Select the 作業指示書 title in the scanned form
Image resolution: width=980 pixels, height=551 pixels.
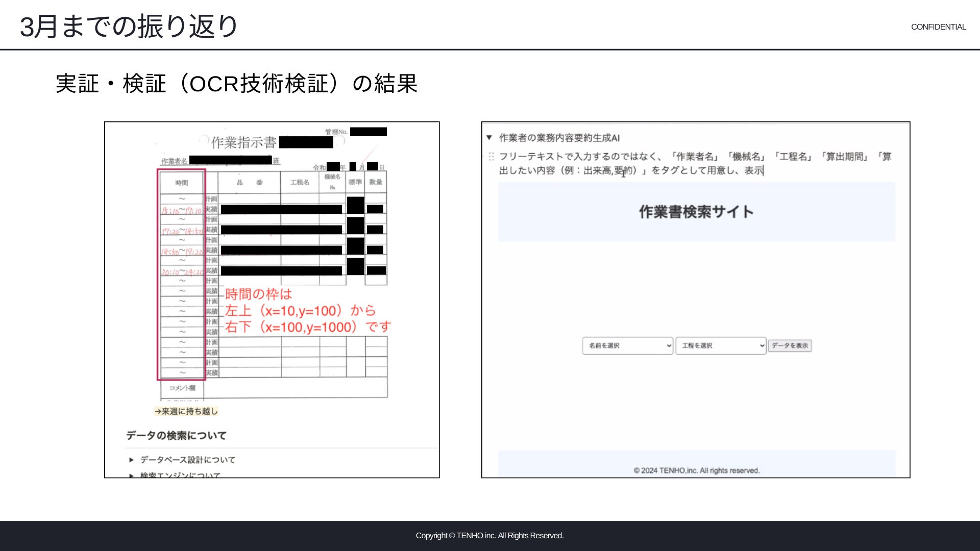point(243,142)
